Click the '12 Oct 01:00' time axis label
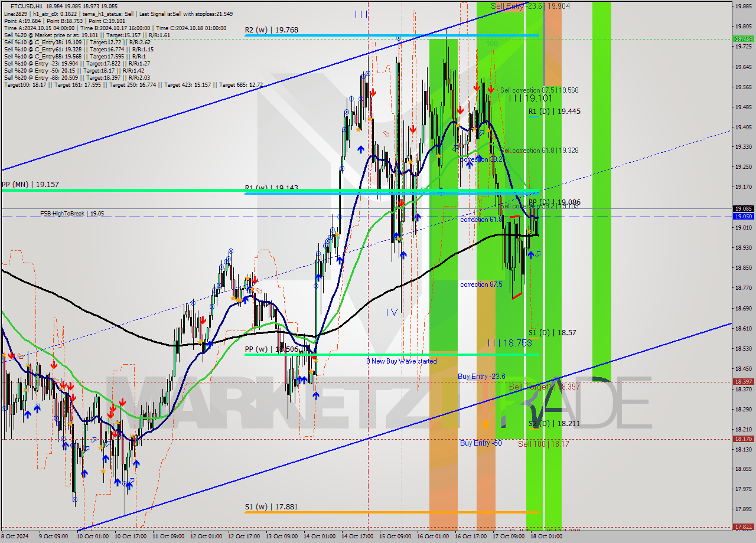The height and width of the screenshot is (543, 756). pos(207,537)
